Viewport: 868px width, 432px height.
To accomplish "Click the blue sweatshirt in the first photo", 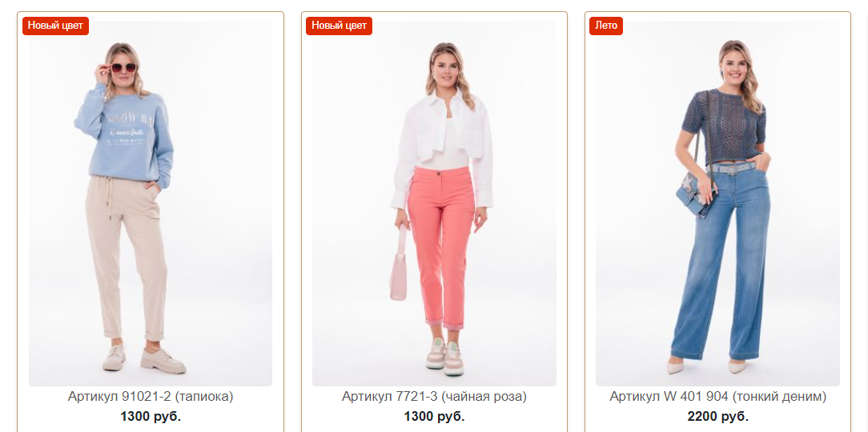I will coord(125,135).
